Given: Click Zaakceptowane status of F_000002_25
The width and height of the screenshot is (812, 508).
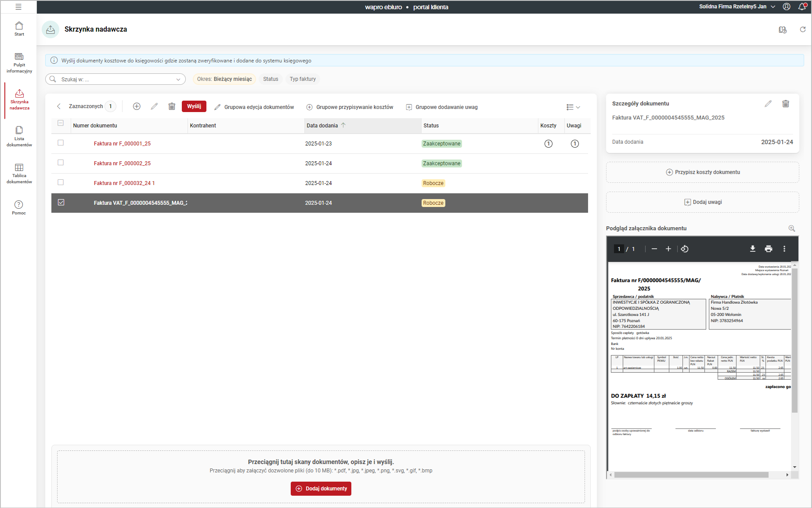Looking at the screenshot, I should click(x=442, y=163).
